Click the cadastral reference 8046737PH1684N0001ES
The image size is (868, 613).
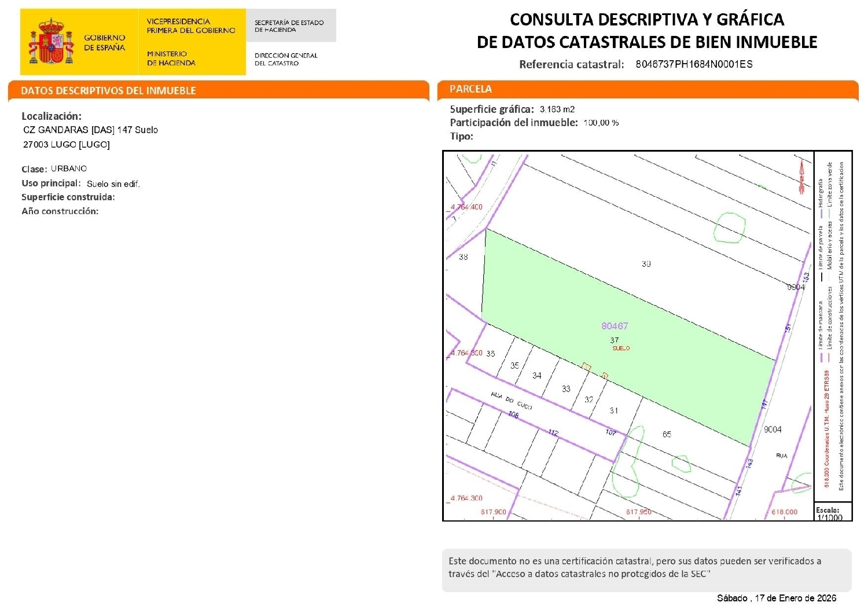pyautogui.click(x=694, y=64)
